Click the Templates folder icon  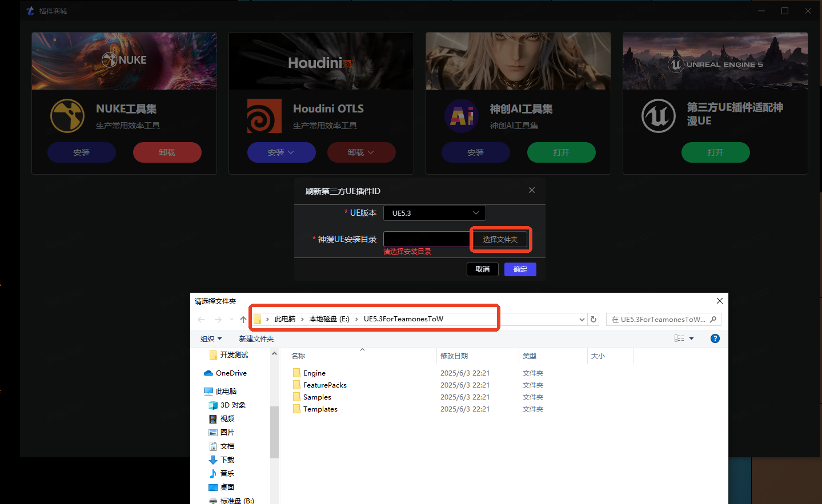point(296,409)
